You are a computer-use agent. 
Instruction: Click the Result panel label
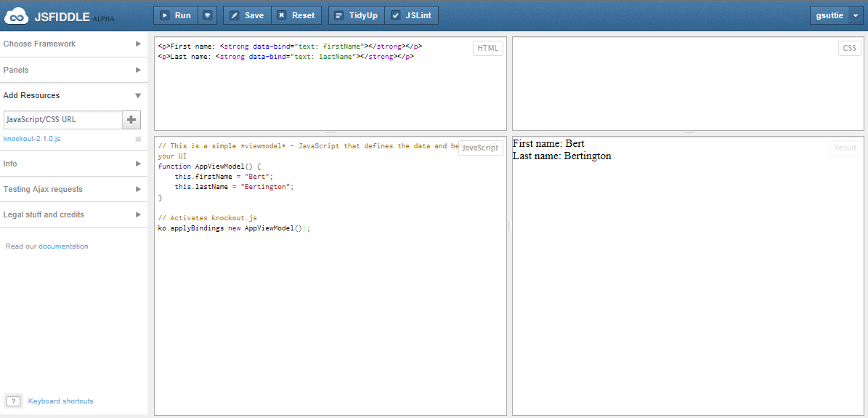pos(845,148)
